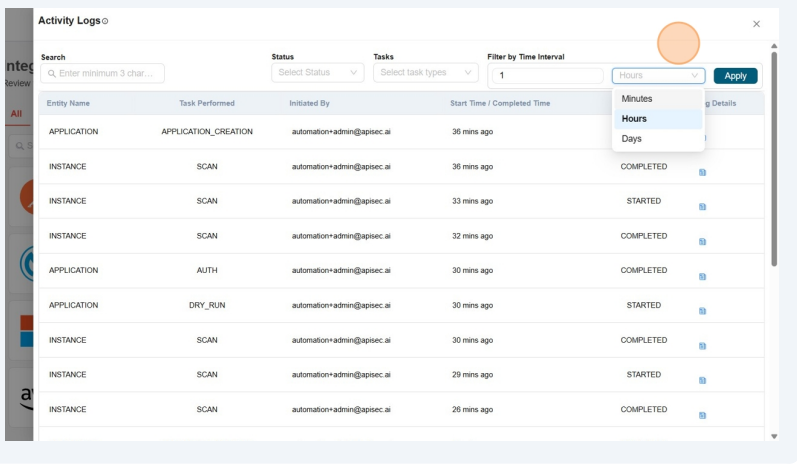Click the scrollbar down arrow

774,436
